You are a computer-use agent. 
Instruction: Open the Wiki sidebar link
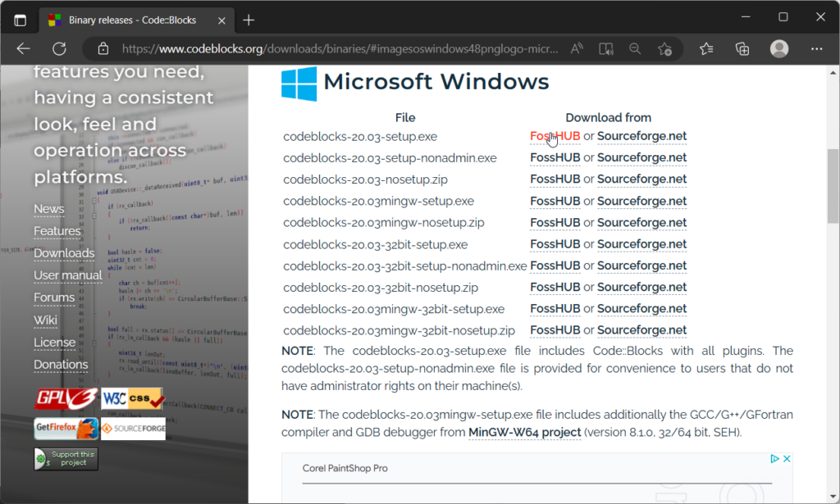point(46,320)
